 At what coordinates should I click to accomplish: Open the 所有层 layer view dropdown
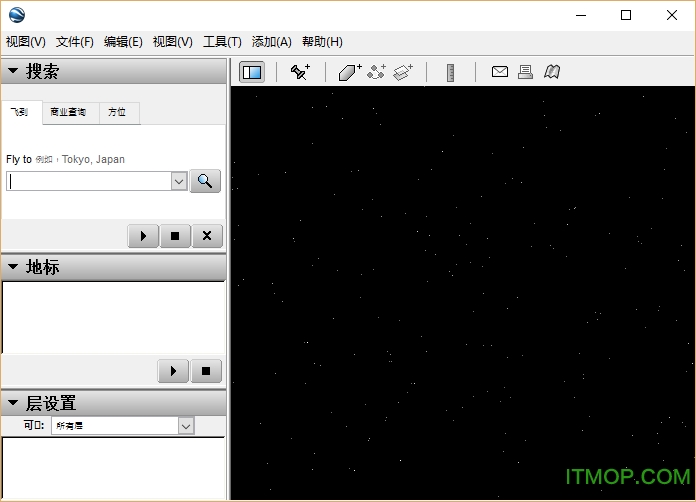point(185,426)
